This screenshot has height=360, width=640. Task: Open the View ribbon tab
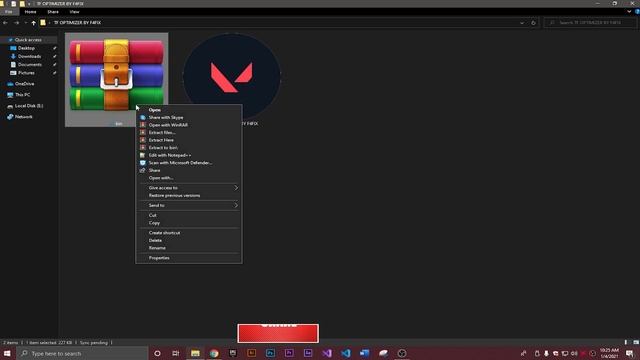pos(74,12)
